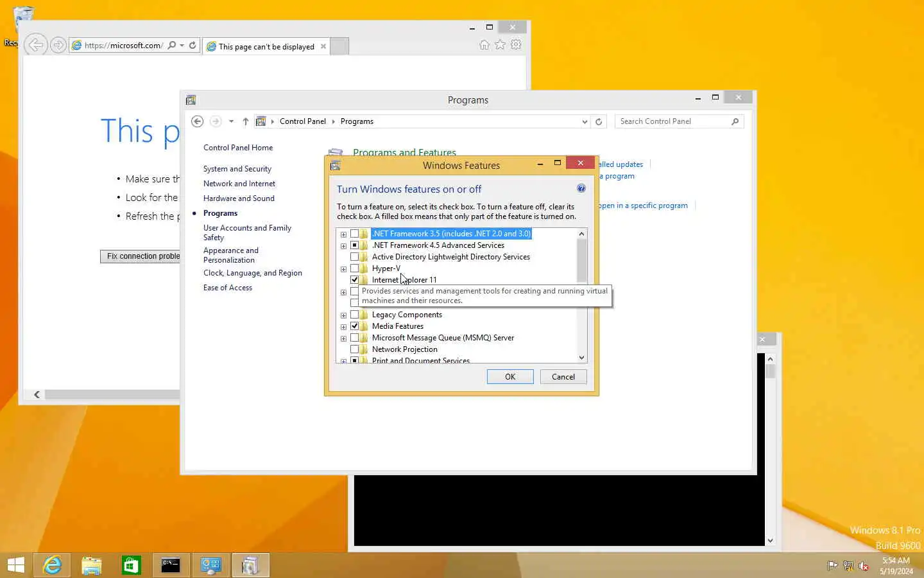Click the feature list scrollbar down arrow

coord(581,358)
